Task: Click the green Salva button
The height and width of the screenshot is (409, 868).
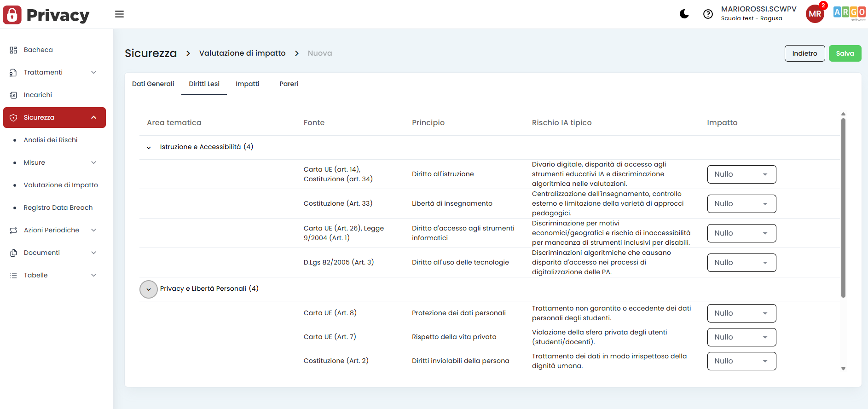Action: 845,53
